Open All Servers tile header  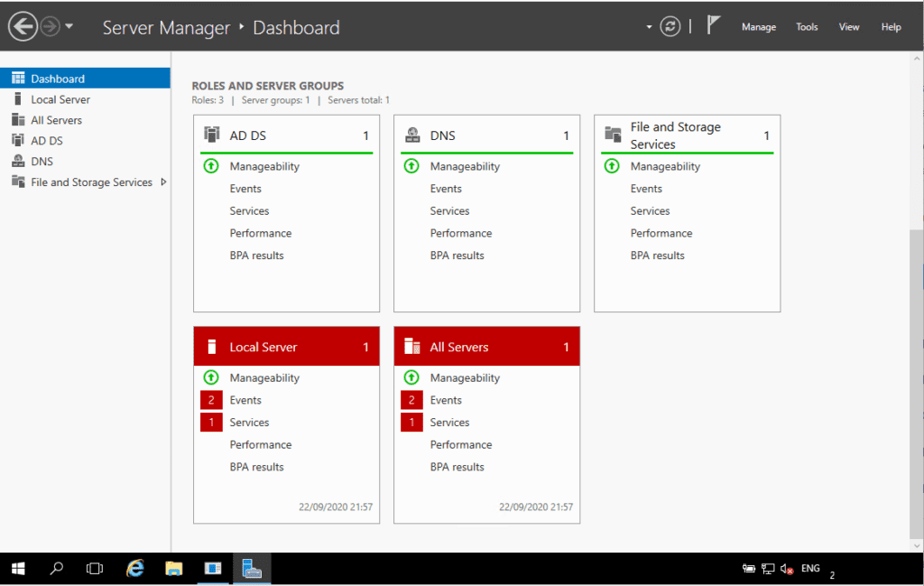click(486, 347)
